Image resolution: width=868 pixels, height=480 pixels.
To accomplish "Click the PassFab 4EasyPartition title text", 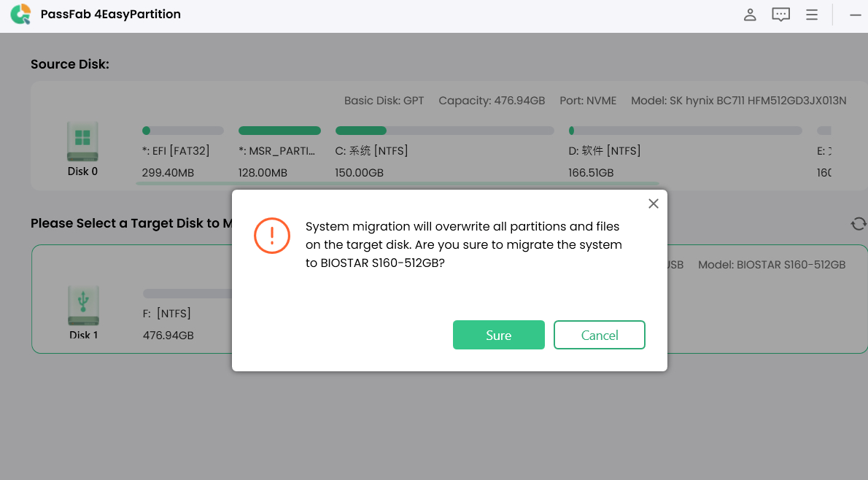I will [111, 15].
